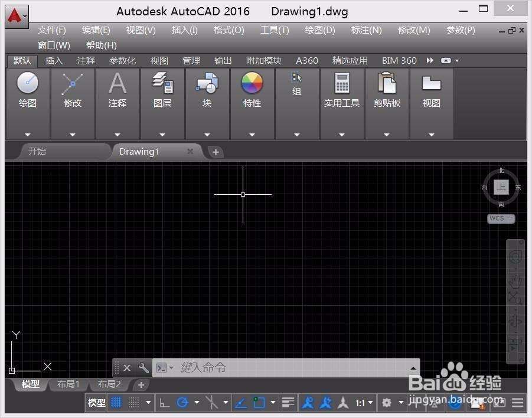Click the automatic annotation scale icon
The height and width of the screenshot is (418, 532).
pyautogui.click(x=325, y=403)
